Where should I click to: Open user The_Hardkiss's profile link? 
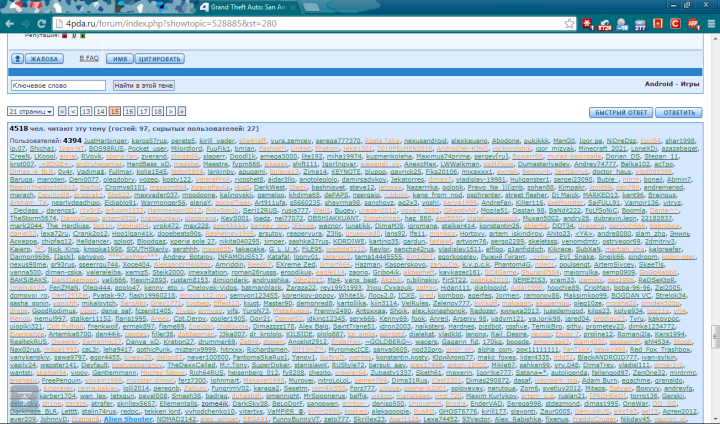(x=68, y=226)
